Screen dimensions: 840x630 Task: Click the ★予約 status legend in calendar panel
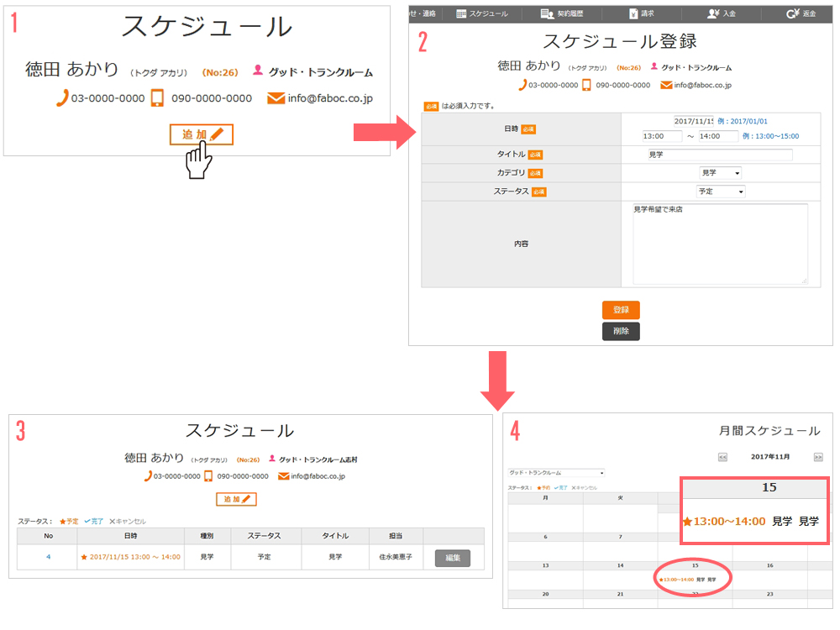pos(543,487)
